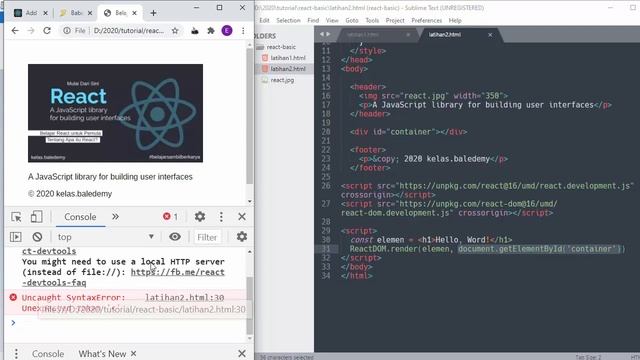Create a live expression with eye icon
This screenshot has width=640, height=360.
[x=175, y=237]
